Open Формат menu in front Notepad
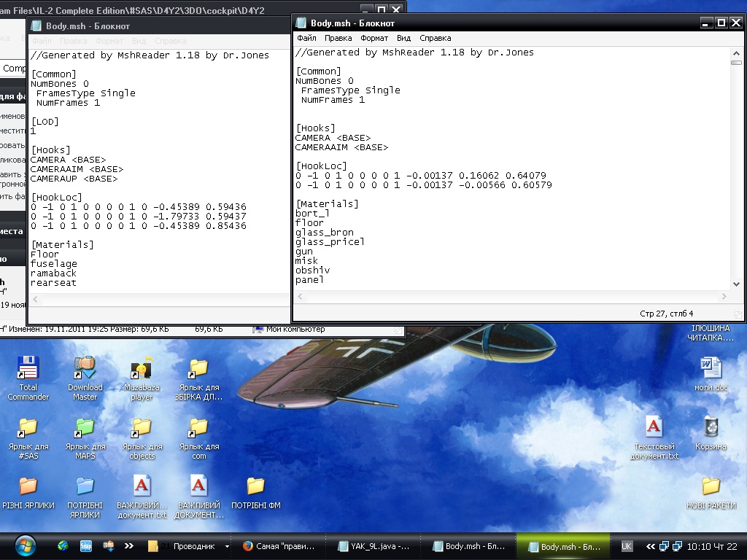This screenshot has width=747, height=560. (x=374, y=38)
